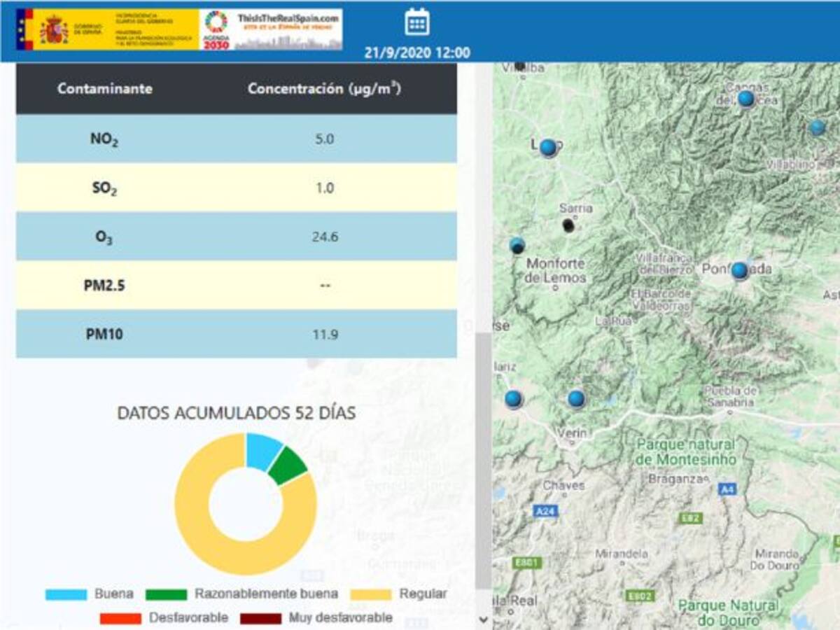Open the ThisIsTheRealSpain.com banner link
This screenshot has height=630, width=840.
(288, 29)
